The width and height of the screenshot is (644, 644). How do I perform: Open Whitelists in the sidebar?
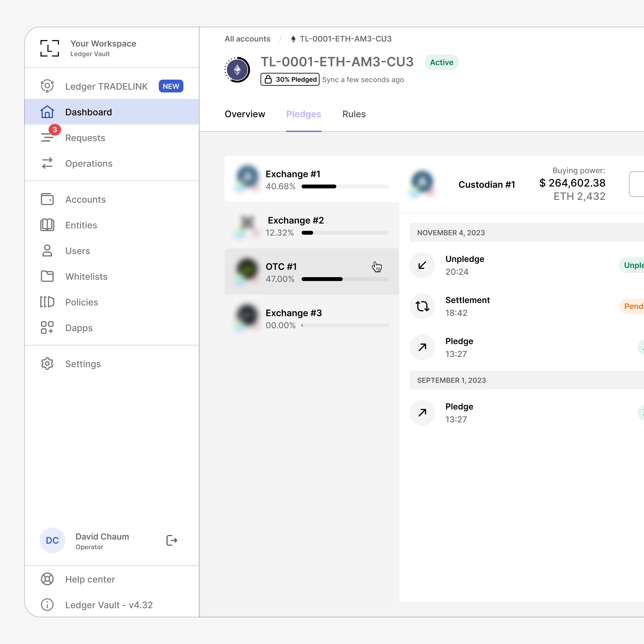click(x=112, y=276)
